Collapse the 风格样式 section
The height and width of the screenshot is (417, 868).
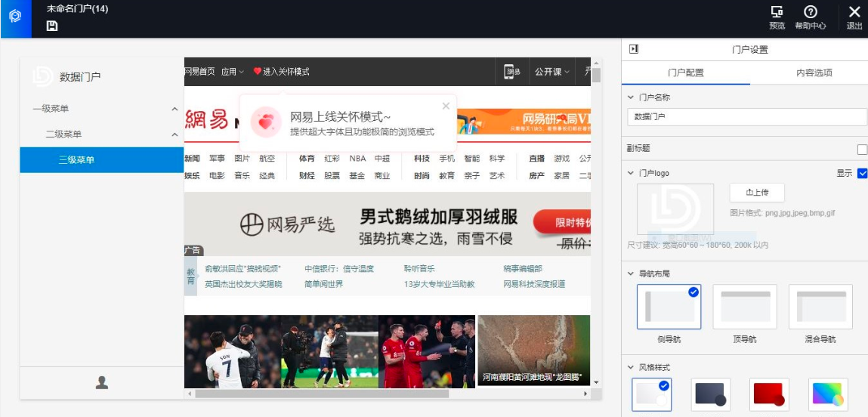pyautogui.click(x=631, y=367)
